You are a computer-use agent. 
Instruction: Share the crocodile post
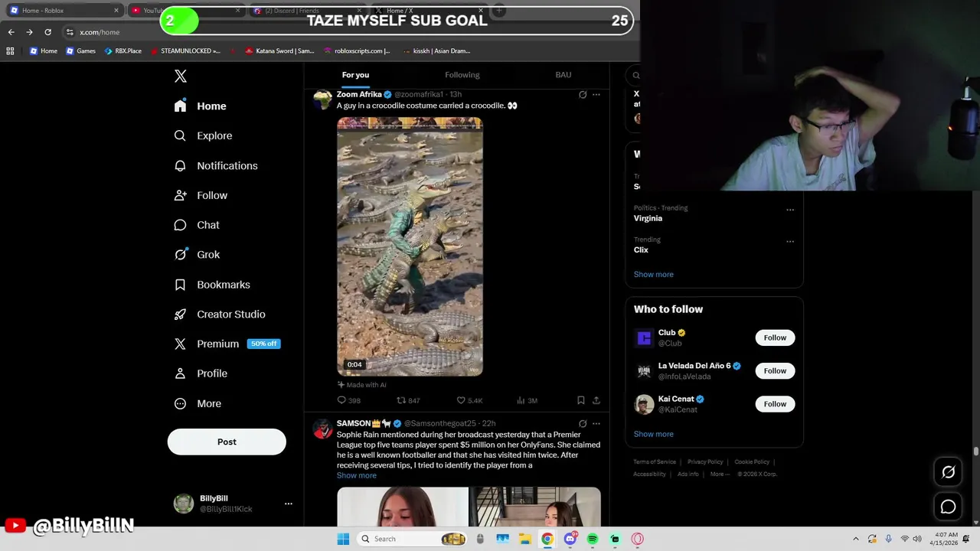click(x=596, y=400)
